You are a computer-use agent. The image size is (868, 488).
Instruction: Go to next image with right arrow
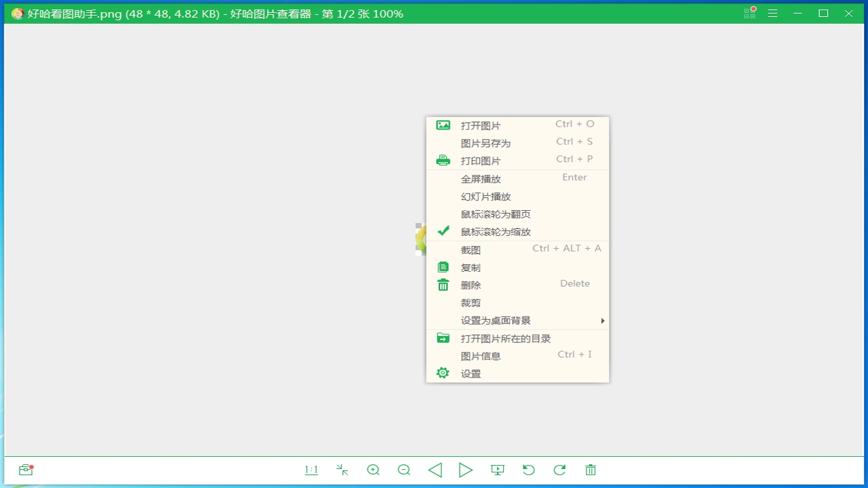coord(466,470)
